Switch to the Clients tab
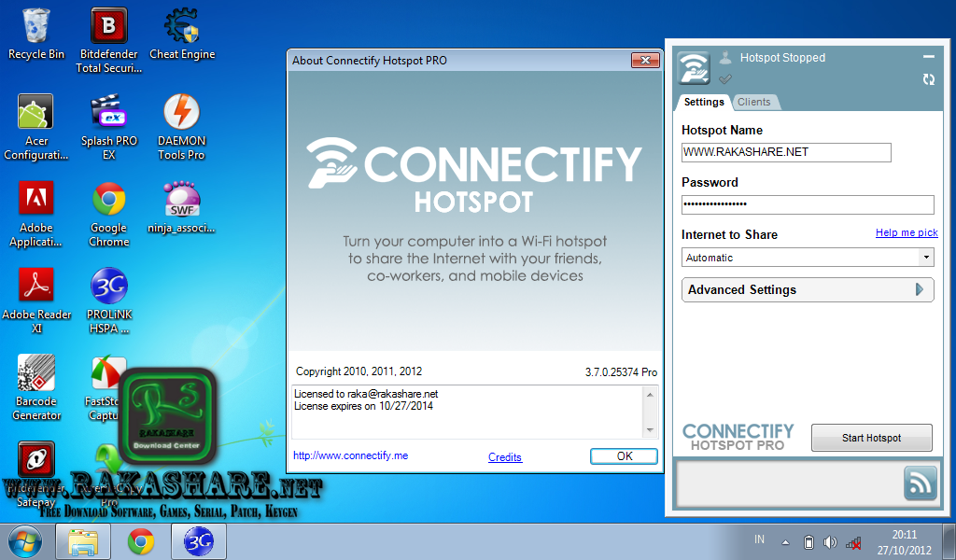Screen dimensions: 956x560 click(x=754, y=102)
